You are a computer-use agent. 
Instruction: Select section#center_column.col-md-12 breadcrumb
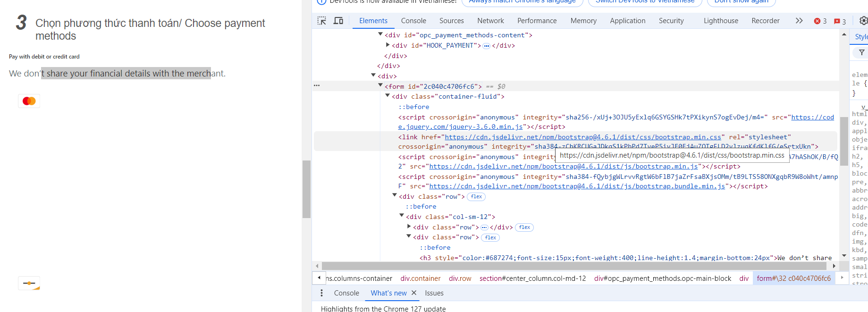(x=533, y=278)
